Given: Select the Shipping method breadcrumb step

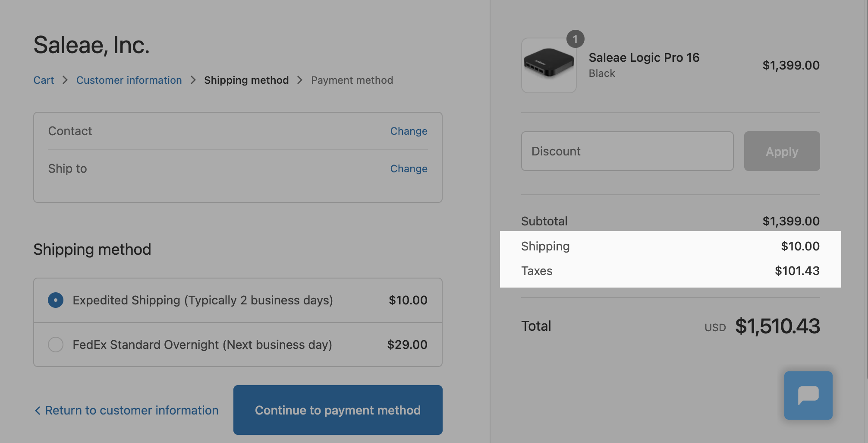Looking at the screenshot, I should point(246,80).
